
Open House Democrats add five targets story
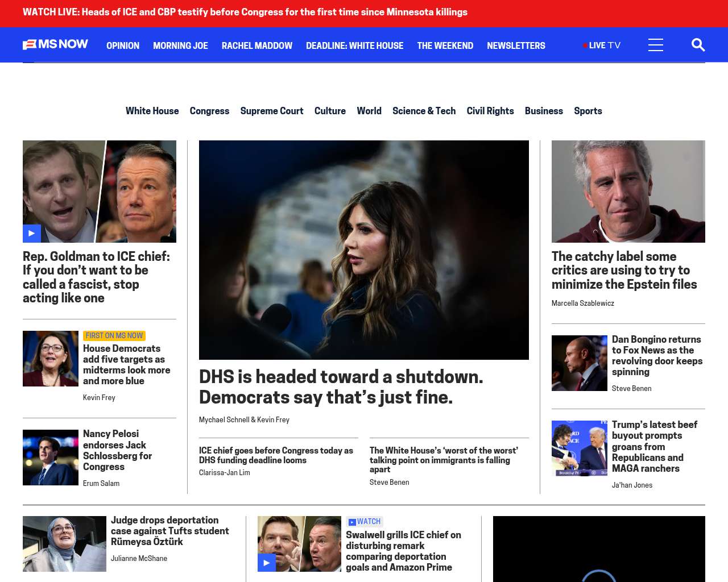pyautogui.click(x=127, y=365)
